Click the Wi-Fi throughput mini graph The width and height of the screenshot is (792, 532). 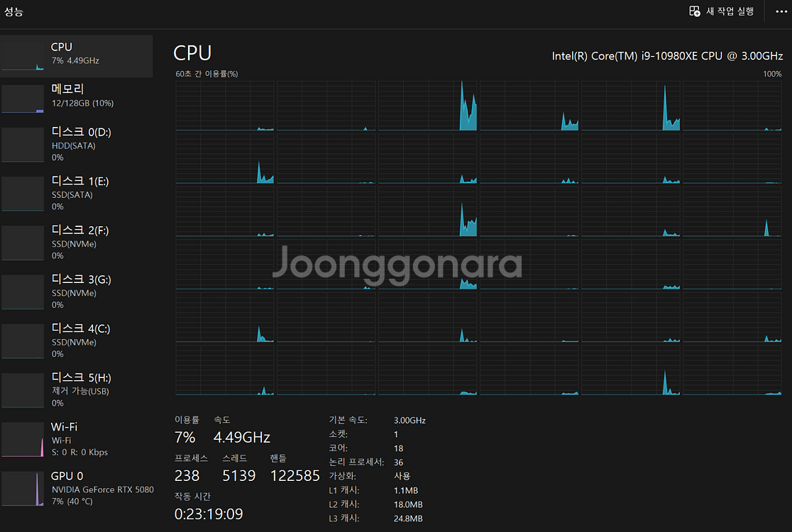click(23, 440)
